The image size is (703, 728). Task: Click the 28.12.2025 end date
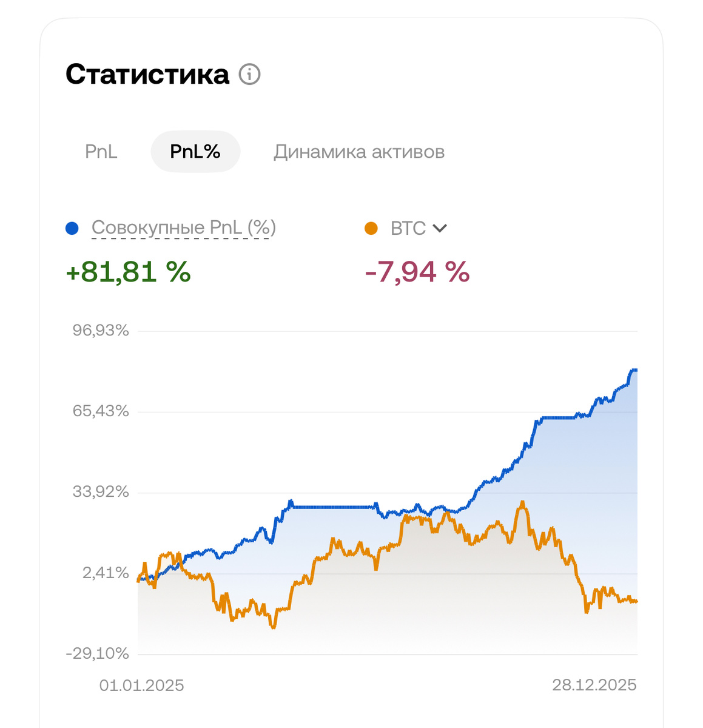click(594, 686)
